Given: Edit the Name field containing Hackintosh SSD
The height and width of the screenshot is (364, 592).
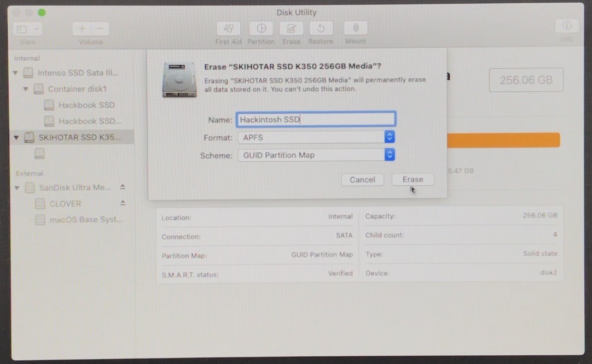Looking at the screenshot, I should pos(316,120).
